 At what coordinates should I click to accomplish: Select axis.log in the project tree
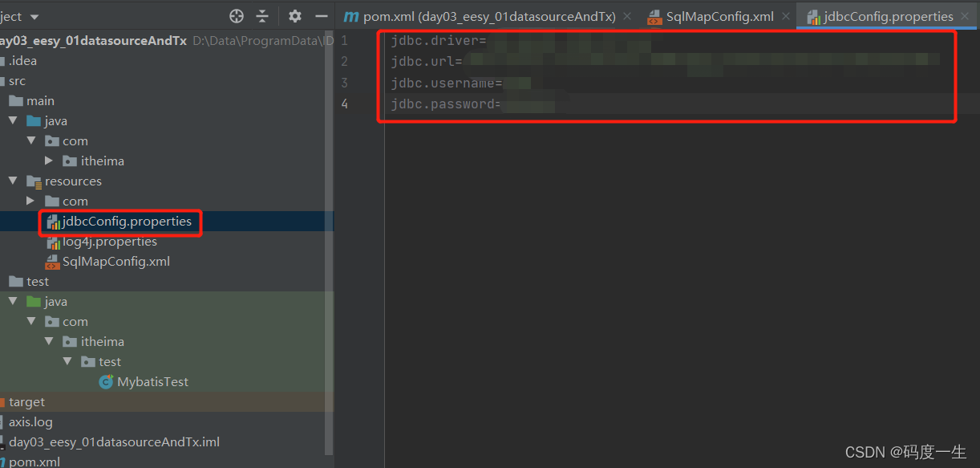click(x=30, y=421)
